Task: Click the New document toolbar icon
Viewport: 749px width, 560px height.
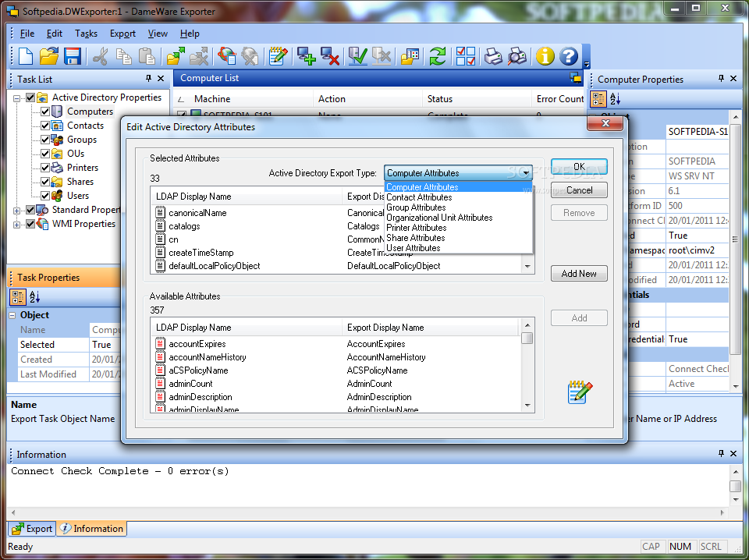Action: click(25, 56)
